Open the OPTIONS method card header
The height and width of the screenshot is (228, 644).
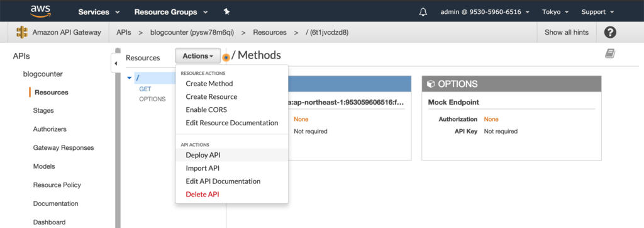[511, 84]
